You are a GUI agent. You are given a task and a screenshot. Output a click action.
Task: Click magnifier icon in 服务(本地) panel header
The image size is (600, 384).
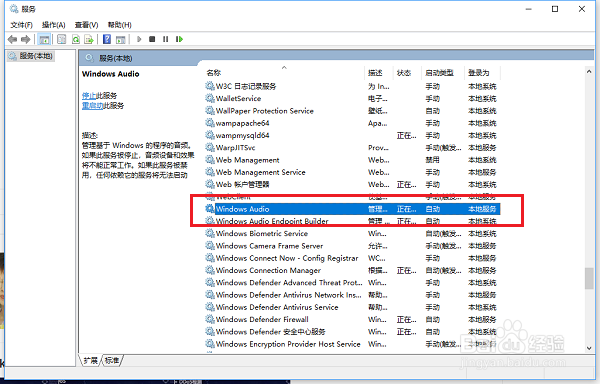pos(89,58)
